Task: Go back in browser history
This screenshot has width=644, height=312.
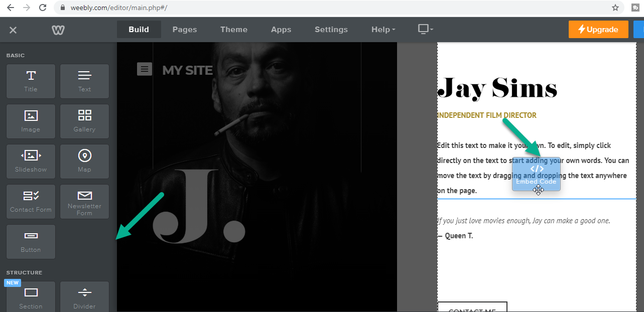Action: click(10, 8)
